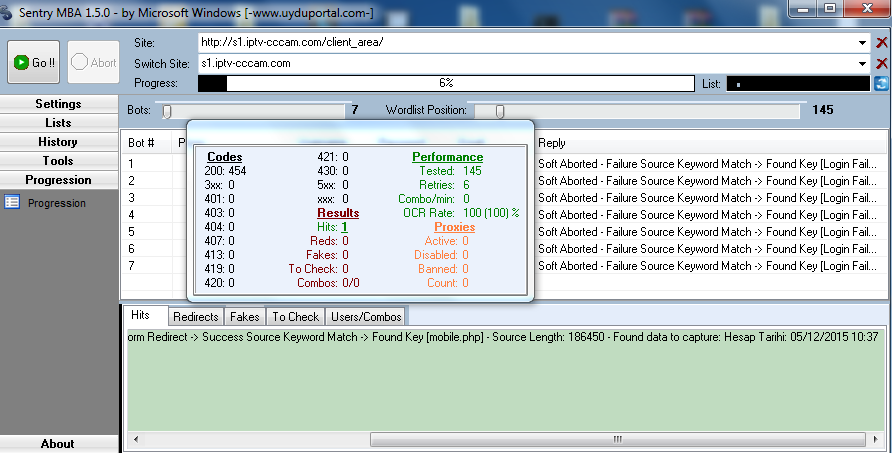
Task: Click the Bots slider handle
Action: coord(167,111)
